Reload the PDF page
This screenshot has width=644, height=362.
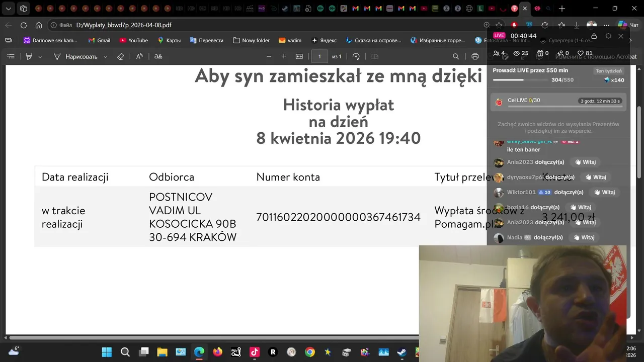[24, 25]
